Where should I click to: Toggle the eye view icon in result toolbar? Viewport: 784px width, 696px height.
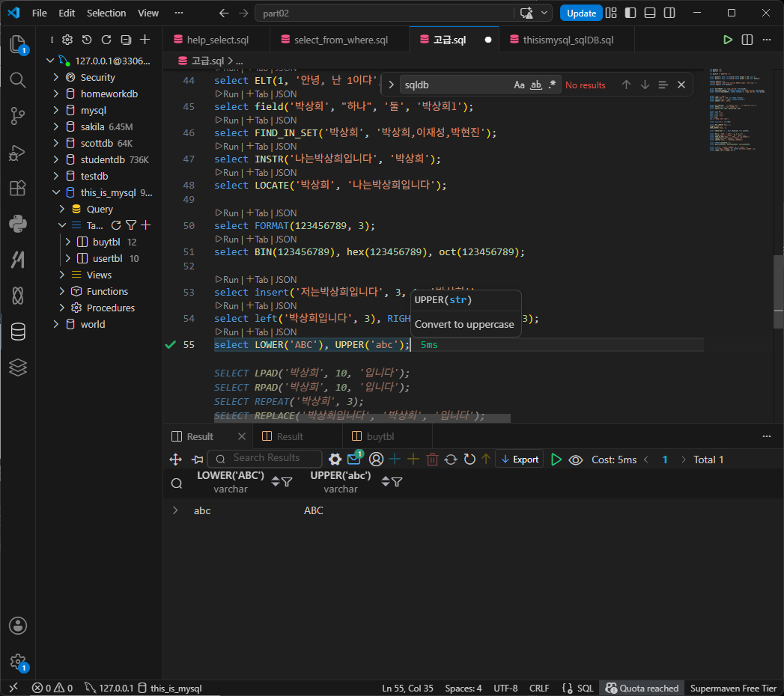(x=576, y=460)
